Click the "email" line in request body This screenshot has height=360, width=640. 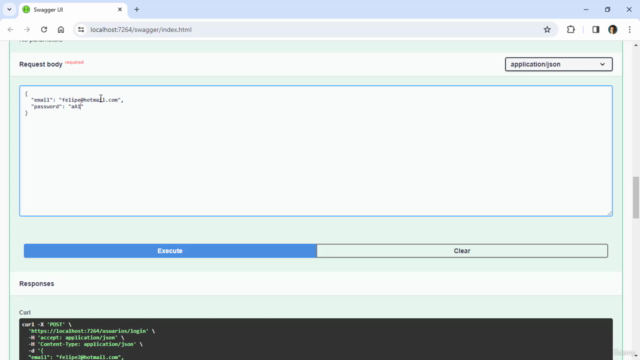pyautogui.click(x=77, y=100)
